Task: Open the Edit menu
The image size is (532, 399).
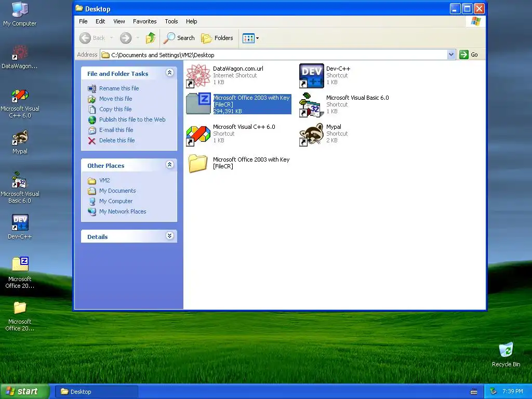Action: [x=100, y=21]
